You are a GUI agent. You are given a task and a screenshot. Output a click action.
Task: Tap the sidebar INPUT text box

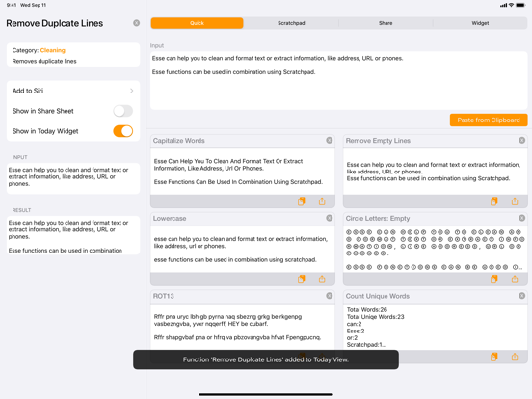point(73,178)
